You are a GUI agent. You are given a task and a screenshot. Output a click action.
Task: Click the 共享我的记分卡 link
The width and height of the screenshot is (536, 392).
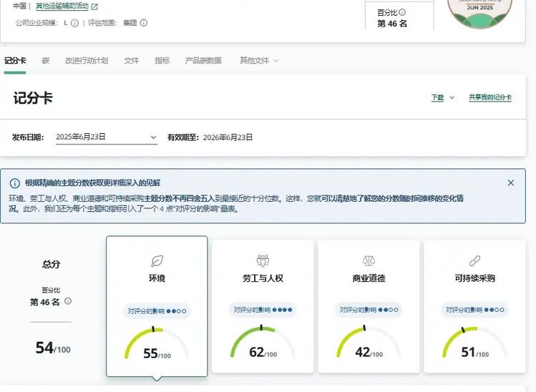point(490,97)
